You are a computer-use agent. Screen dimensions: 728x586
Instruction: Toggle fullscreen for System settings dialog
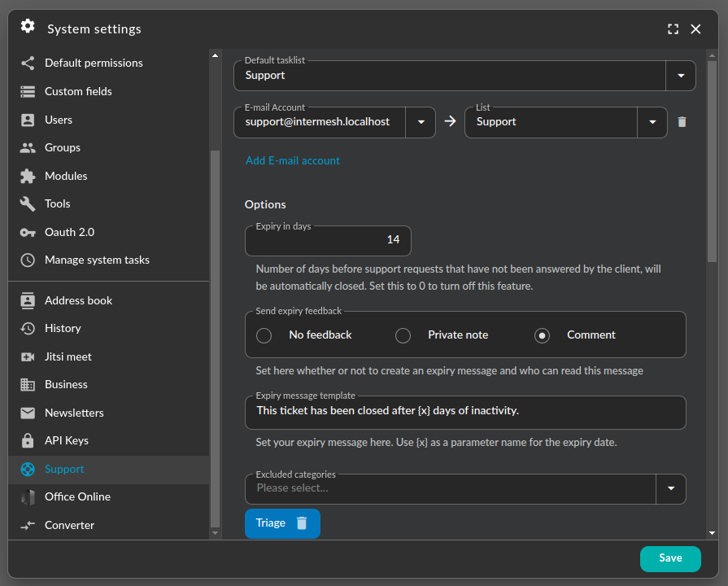[674, 29]
